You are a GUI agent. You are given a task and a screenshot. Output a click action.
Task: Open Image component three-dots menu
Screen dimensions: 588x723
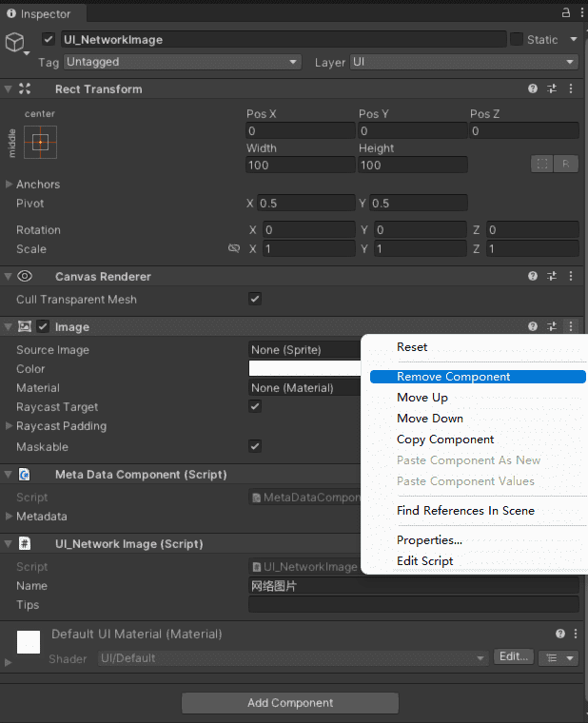tap(571, 326)
